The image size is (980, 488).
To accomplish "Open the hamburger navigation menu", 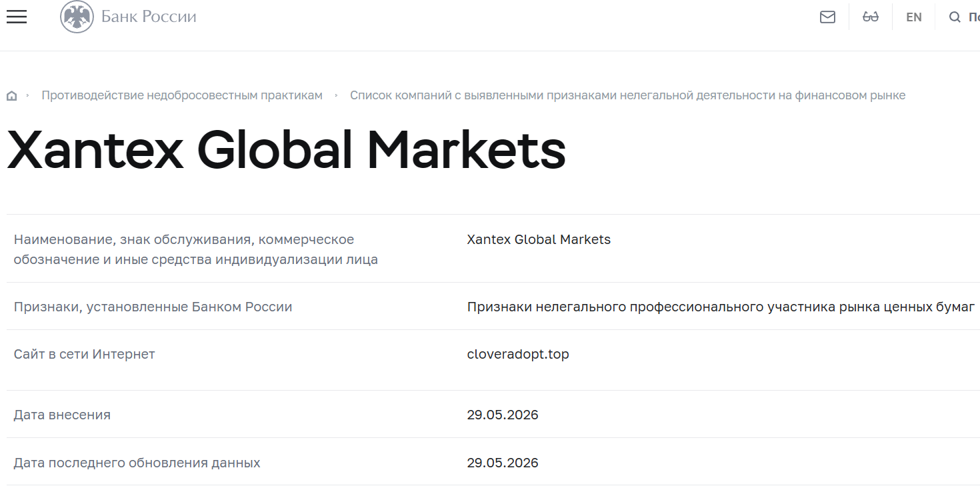I will (x=17, y=17).
